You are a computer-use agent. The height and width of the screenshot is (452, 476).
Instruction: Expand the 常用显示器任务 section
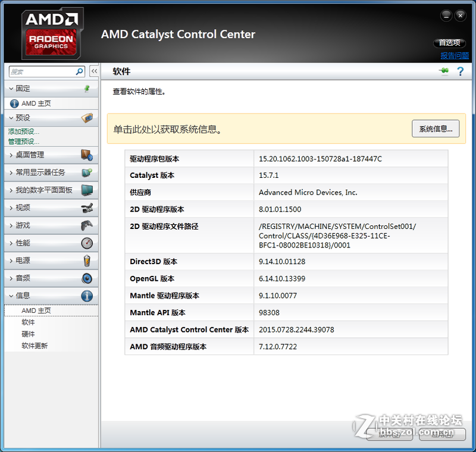tap(11, 173)
